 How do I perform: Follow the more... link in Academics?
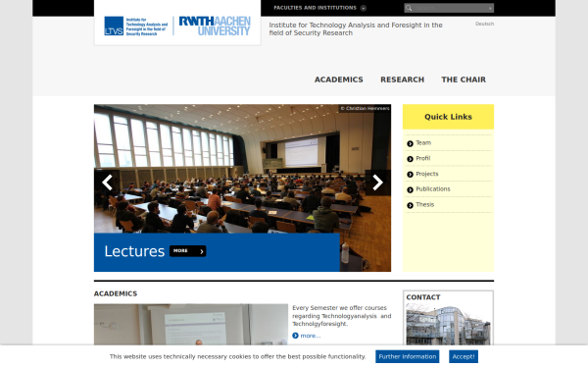point(311,336)
